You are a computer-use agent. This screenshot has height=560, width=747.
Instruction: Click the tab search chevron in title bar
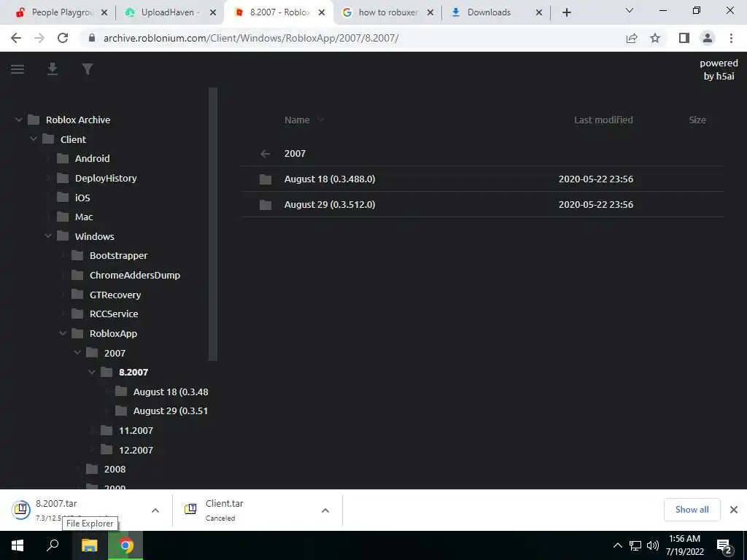630,10
